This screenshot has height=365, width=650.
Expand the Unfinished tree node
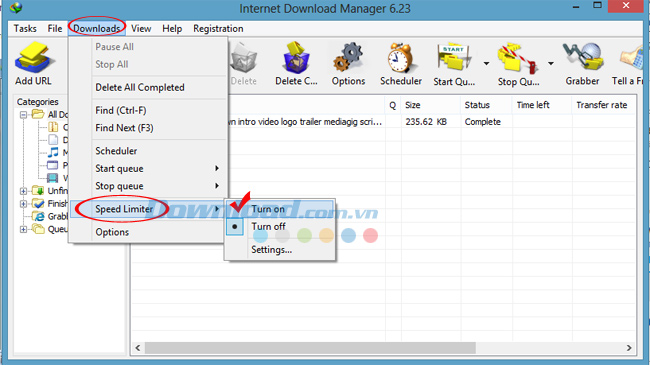point(23,191)
